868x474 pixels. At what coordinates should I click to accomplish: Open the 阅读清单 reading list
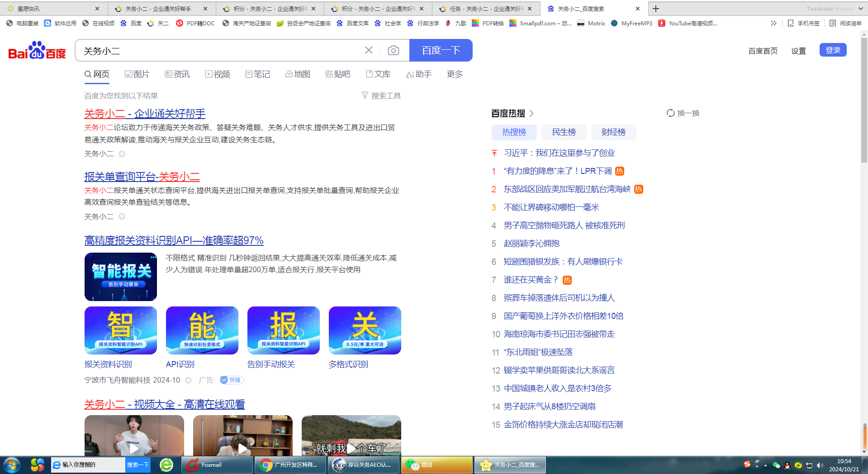click(x=845, y=23)
